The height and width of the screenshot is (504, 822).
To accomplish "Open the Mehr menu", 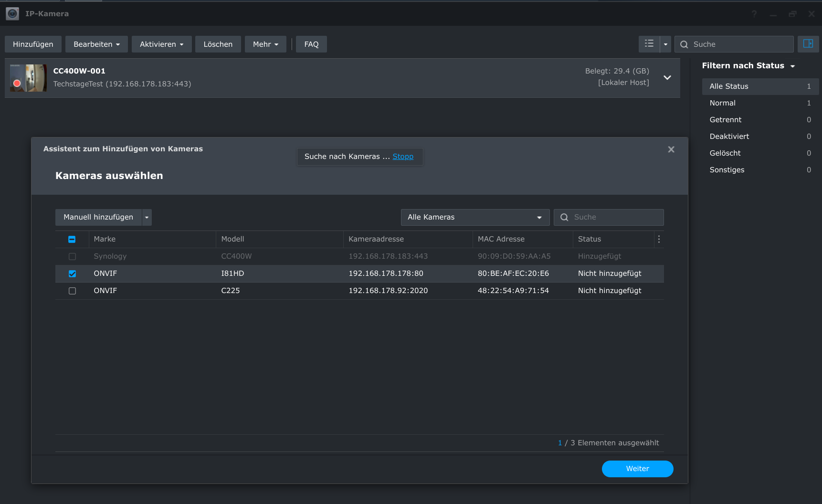I will [265, 44].
